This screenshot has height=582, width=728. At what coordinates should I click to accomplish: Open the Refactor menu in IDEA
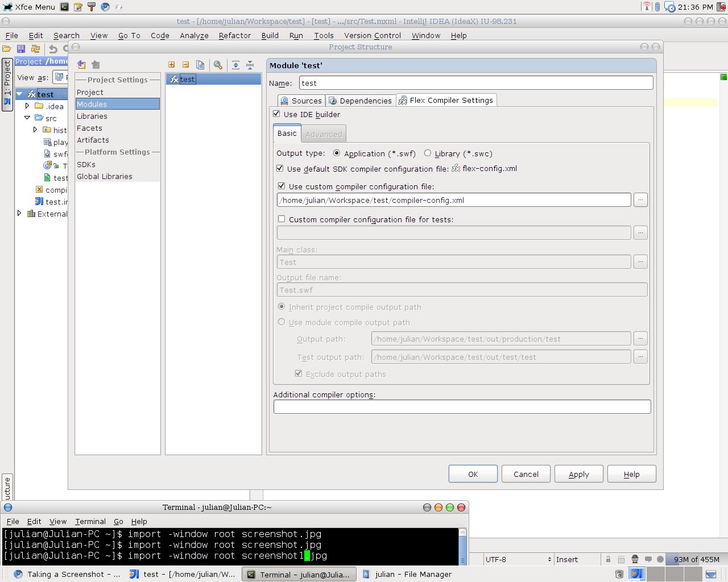point(235,35)
